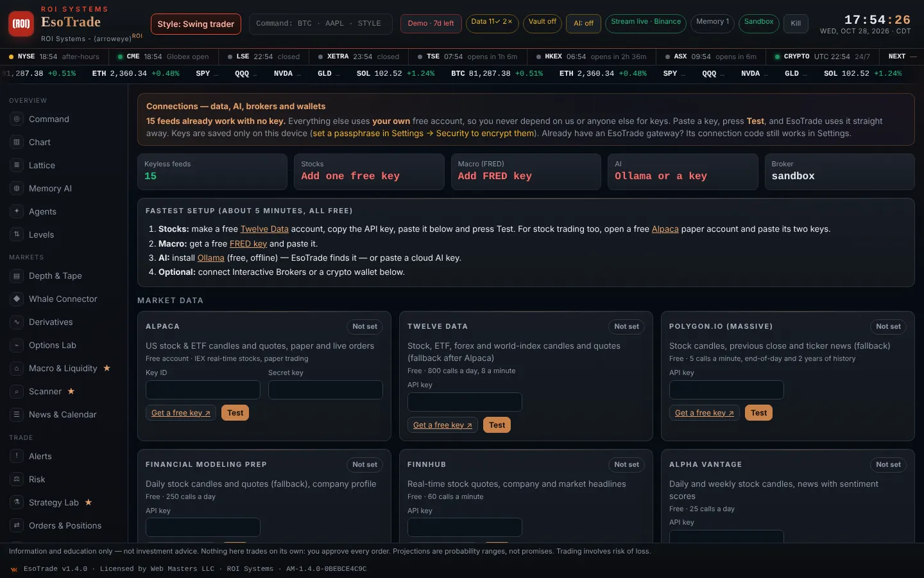Viewport: 924px width, 578px height.
Task: Click the Stocks Add one free key card
Action: 369,171
